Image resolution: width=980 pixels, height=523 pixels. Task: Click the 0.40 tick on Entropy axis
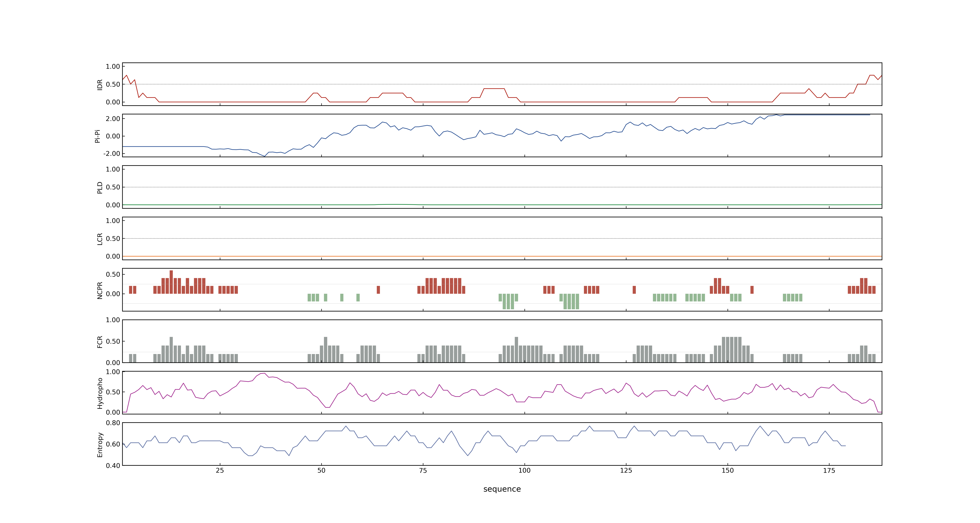[113, 466]
